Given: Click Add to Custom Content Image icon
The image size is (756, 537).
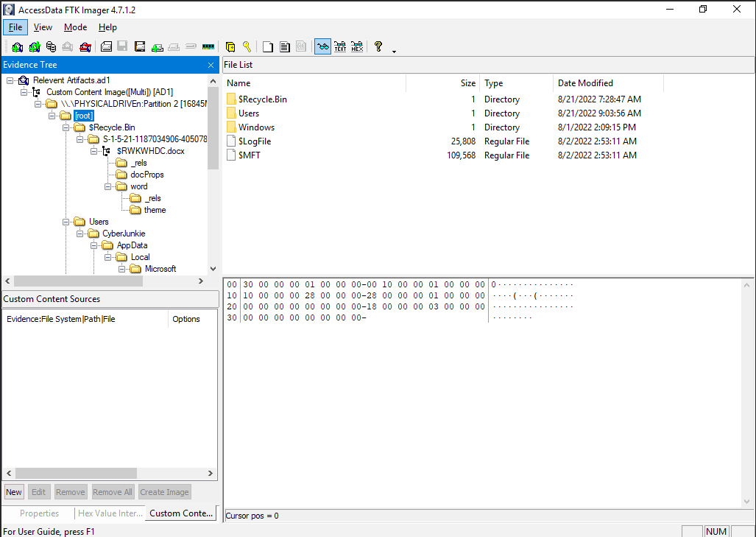Looking at the screenshot, I should pos(158,47).
